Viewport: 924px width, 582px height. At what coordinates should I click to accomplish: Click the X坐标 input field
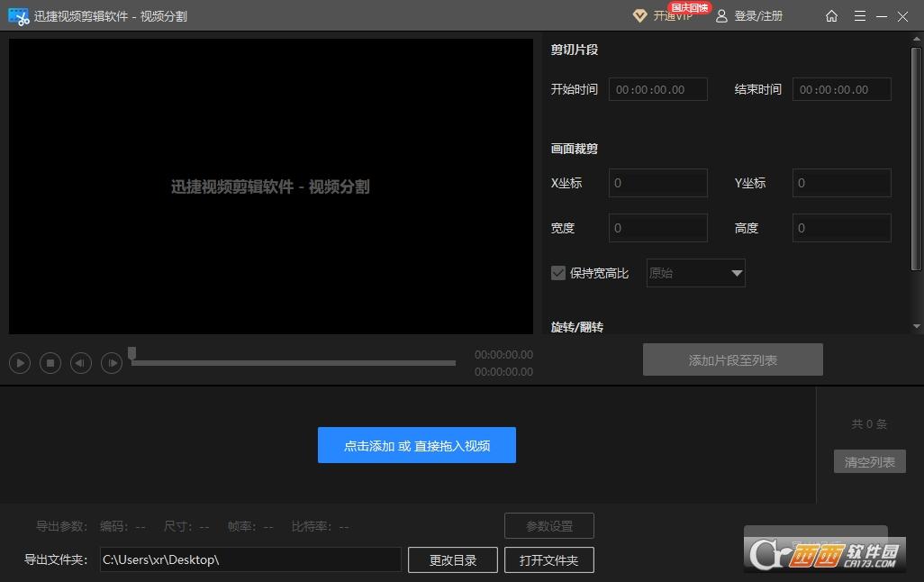(657, 183)
